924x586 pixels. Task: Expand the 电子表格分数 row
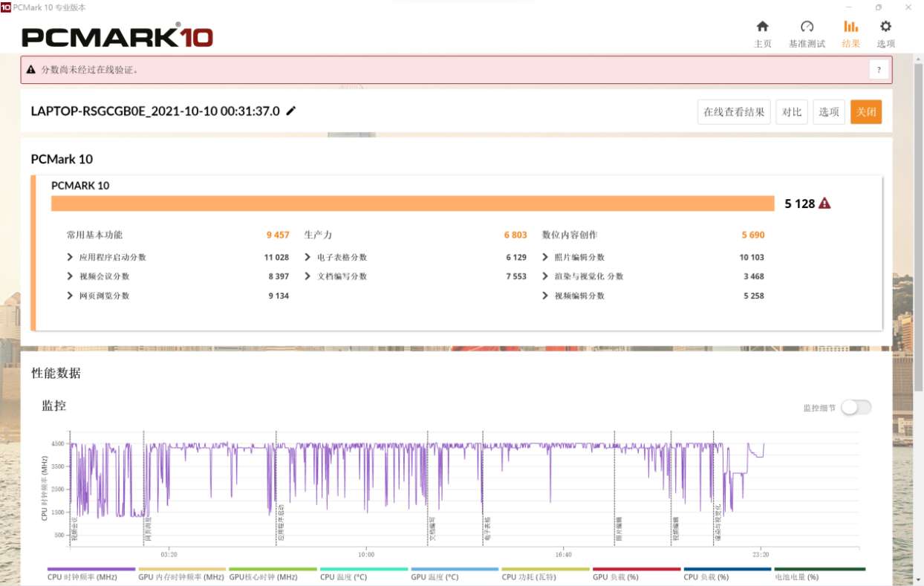[308, 257]
